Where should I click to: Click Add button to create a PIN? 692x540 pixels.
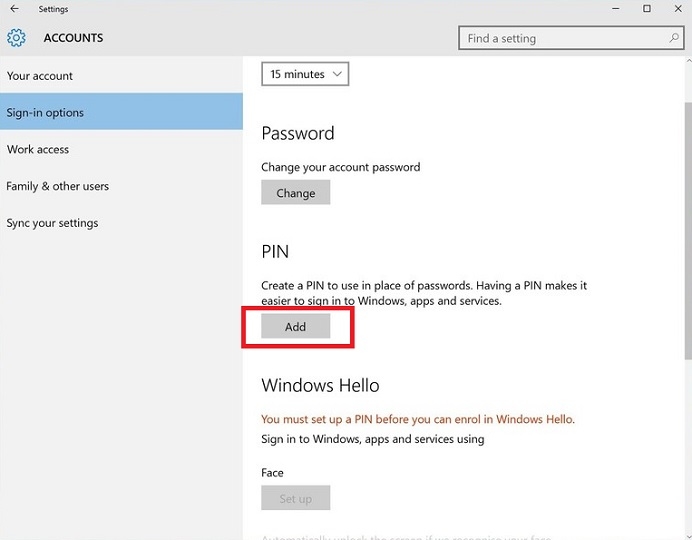click(x=295, y=326)
